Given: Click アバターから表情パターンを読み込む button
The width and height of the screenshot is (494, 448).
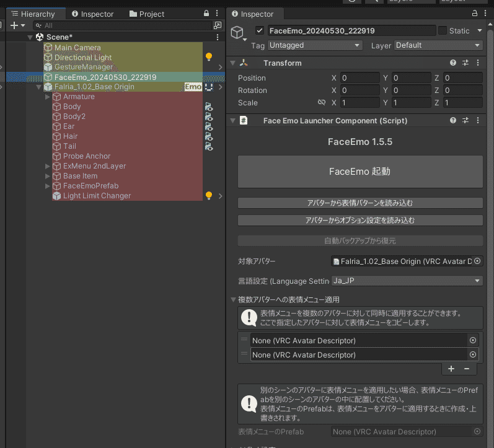Looking at the screenshot, I should [x=360, y=203].
